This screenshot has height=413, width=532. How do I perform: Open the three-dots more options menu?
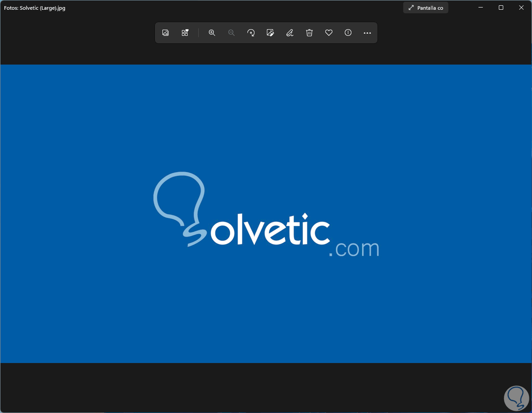pos(367,33)
